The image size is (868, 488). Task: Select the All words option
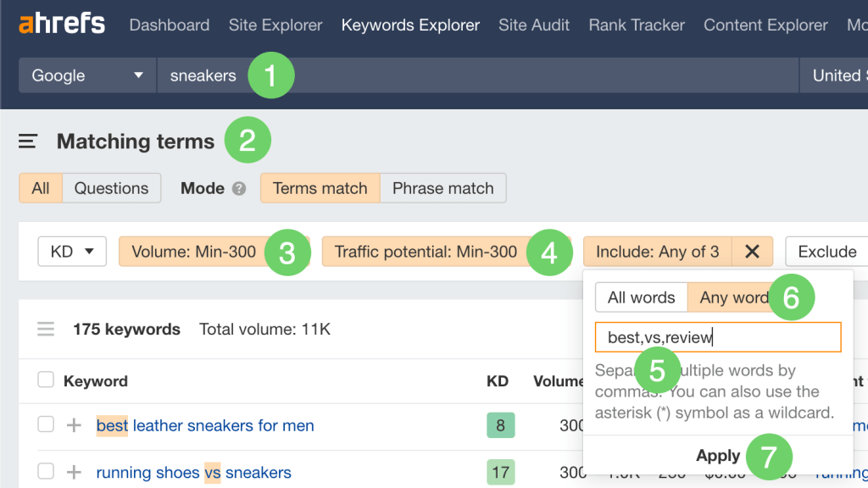(x=641, y=297)
